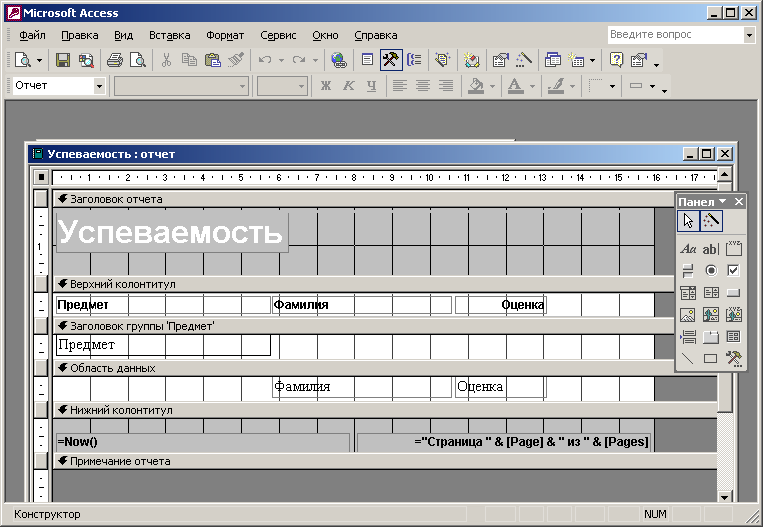Open the Object selector dropdown showing Отчет

[99, 86]
